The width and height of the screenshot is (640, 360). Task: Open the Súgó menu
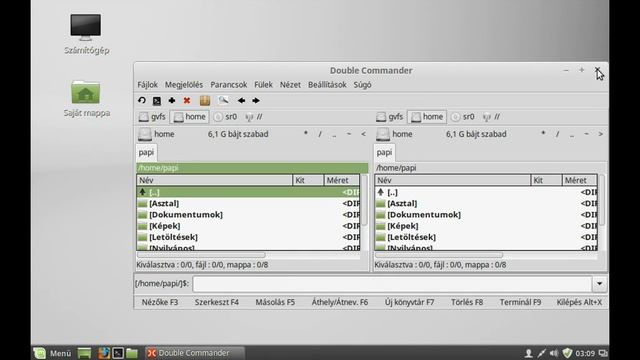point(362,84)
